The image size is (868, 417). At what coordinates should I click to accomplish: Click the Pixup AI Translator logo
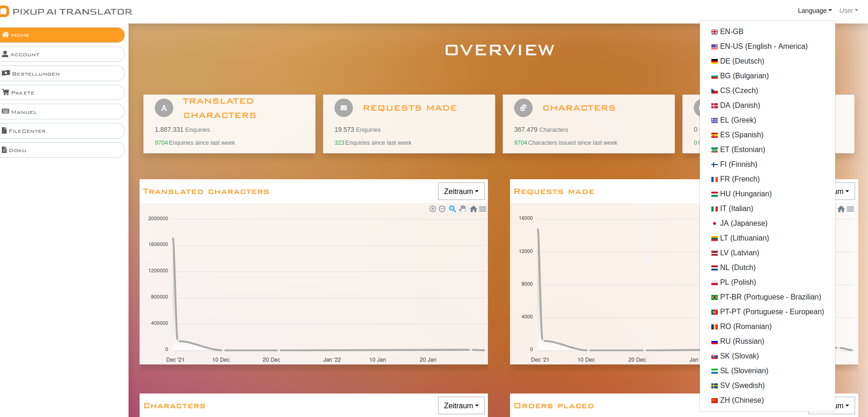click(x=67, y=12)
